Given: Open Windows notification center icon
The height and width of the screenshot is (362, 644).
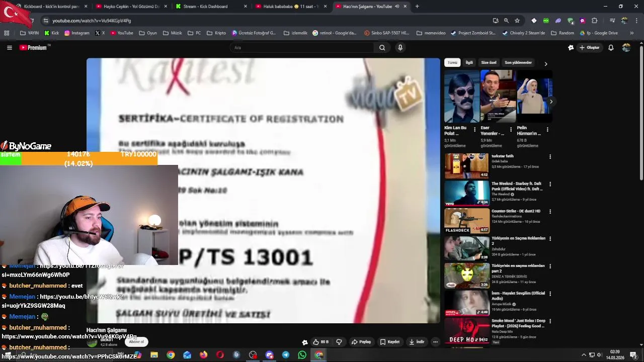Looking at the screenshot, I should tap(633, 355).
